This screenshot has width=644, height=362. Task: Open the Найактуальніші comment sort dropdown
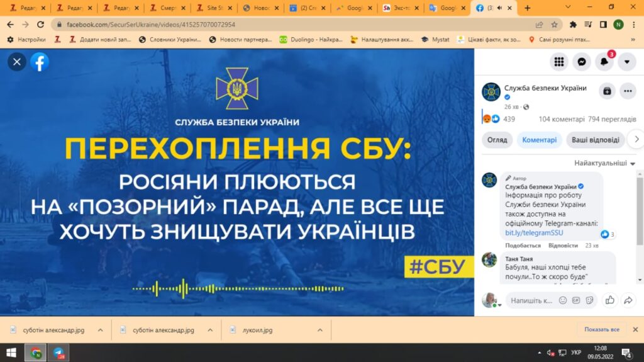[x=604, y=163]
